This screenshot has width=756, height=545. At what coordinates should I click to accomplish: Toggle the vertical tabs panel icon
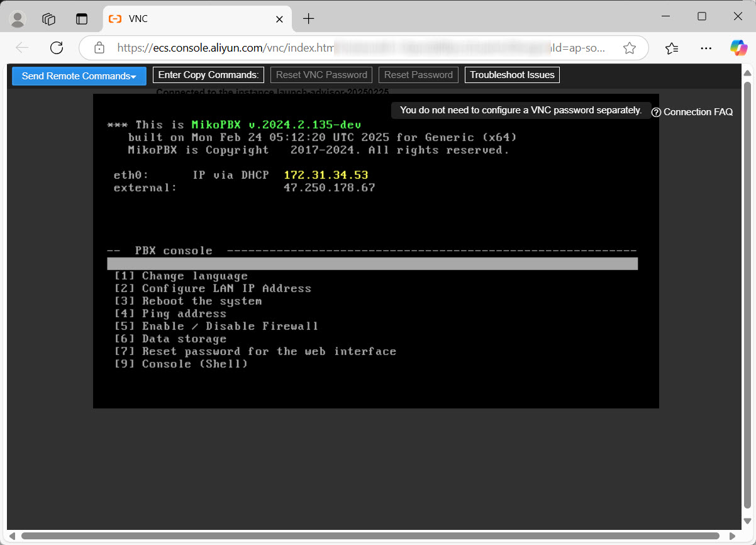(x=82, y=19)
